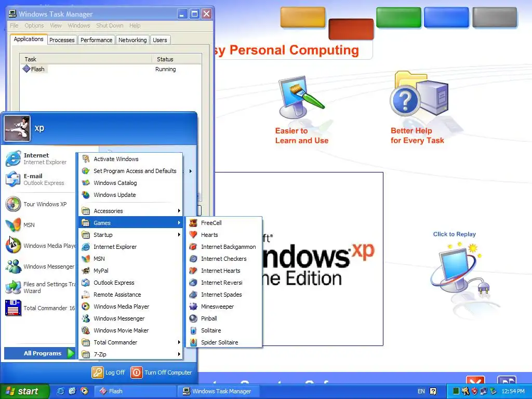Open Windows Media Player in All Programs
This screenshot has height=399, width=532.
pos(130,307)
